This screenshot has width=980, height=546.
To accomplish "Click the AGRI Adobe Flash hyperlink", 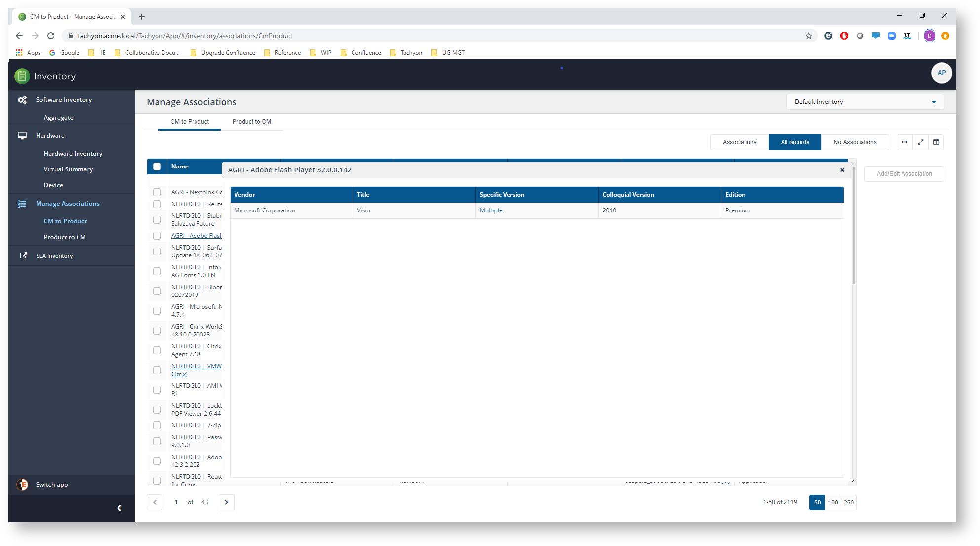I will (196, 235).
